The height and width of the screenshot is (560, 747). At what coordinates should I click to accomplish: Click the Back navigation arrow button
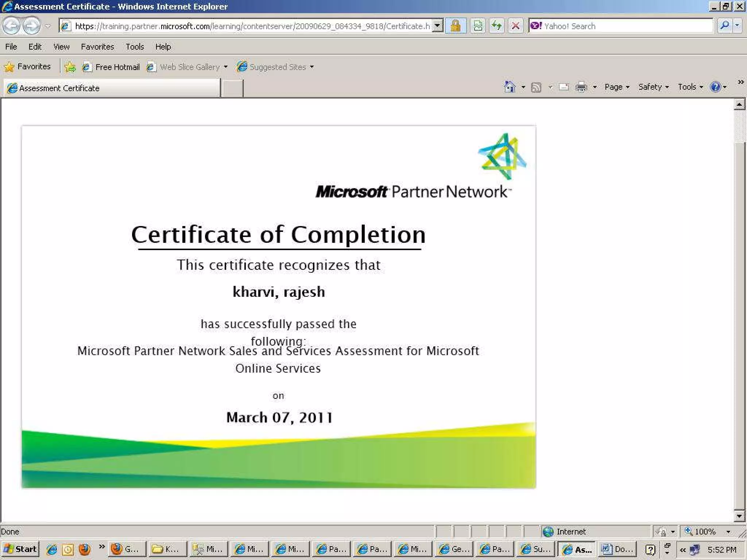(x=11, y=26)
